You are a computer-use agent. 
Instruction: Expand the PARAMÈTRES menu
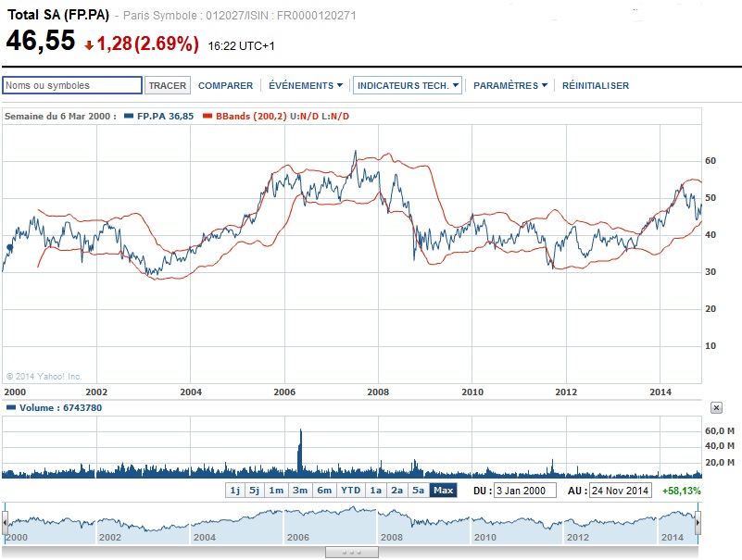point(510,85)
